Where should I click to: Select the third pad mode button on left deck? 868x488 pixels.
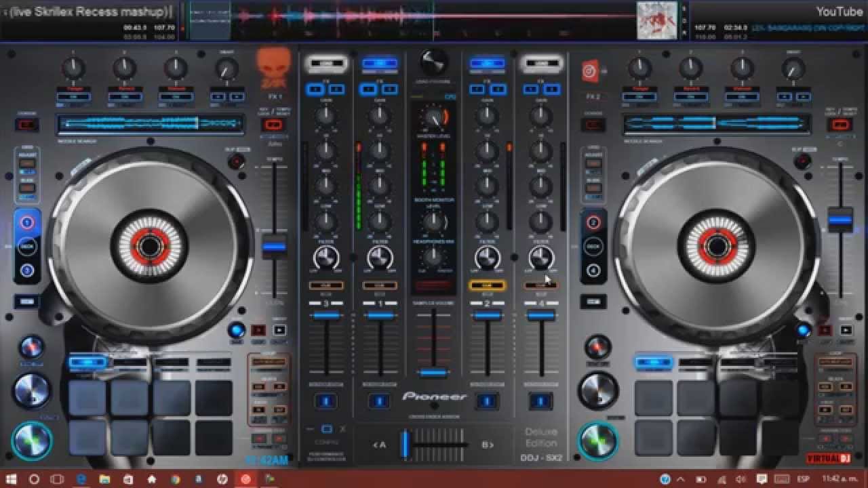click(172, 363)
